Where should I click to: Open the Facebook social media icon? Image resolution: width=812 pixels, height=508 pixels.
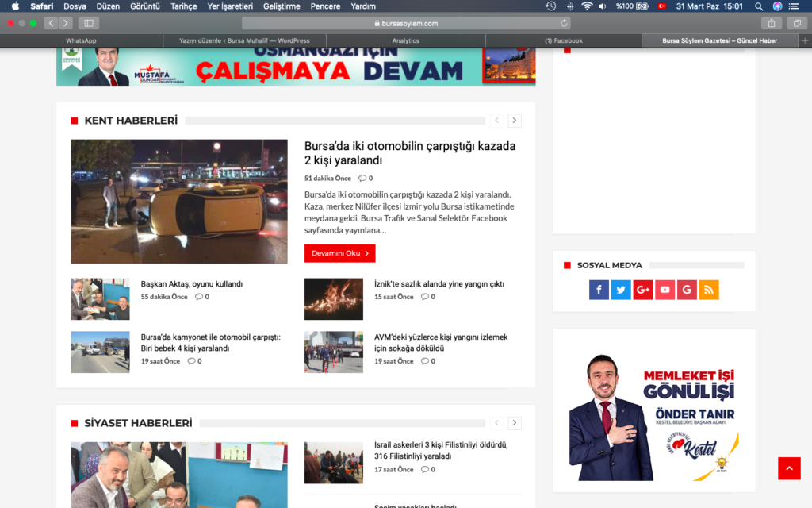(x=599, y=291)
